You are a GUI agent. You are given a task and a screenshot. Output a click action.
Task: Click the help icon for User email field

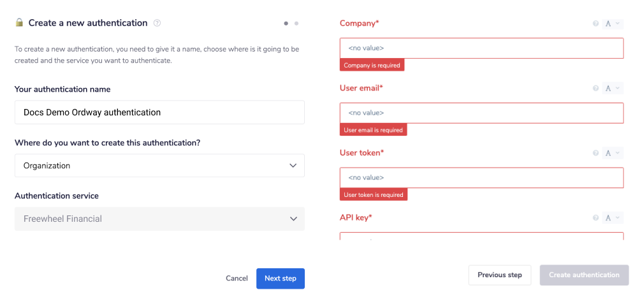(596, 89)
